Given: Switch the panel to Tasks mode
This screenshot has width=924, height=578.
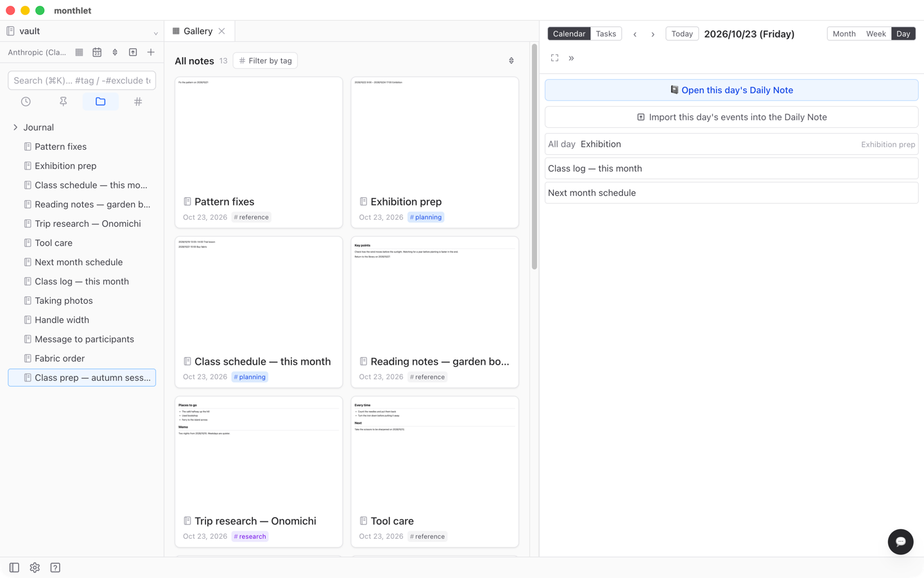Looking at the screenshot, I should [606, 33].
